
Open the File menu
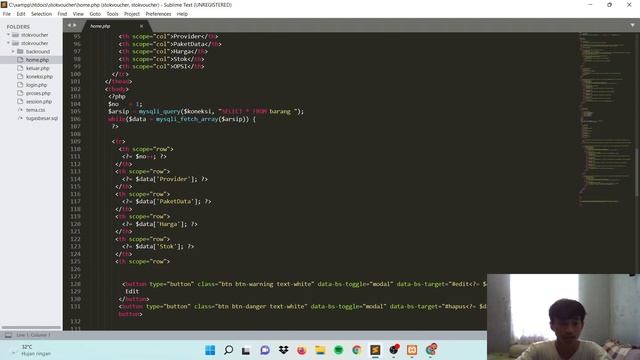pyautogui.click(x=7, y=14)
